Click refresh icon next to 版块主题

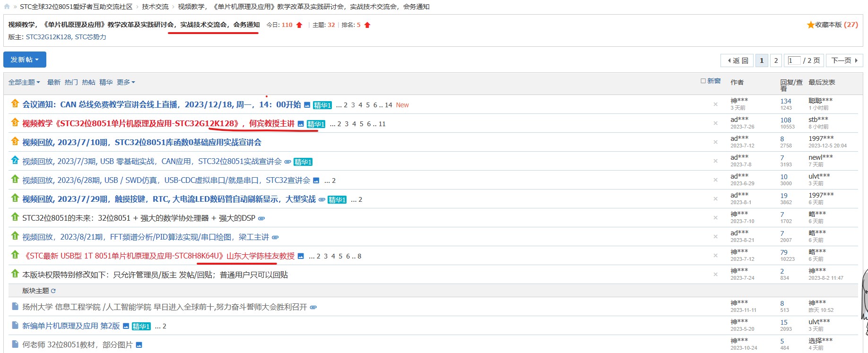pos(53,291)
